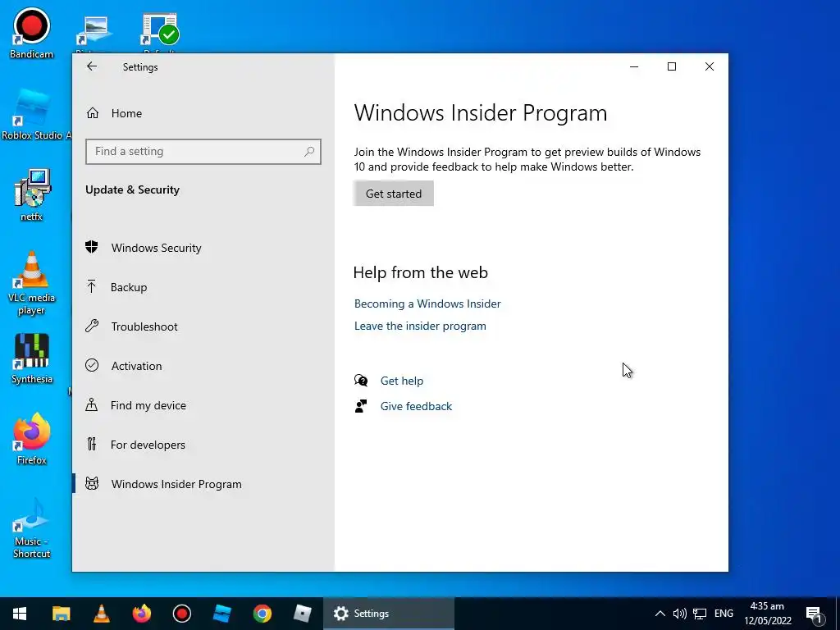Go to the Home settings page

coord(126,113)
